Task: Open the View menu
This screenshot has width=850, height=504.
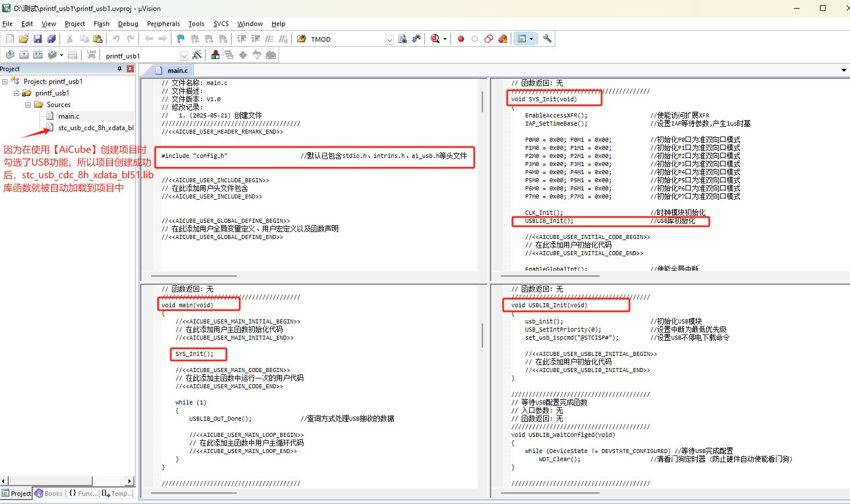Action: pos(49,24)
